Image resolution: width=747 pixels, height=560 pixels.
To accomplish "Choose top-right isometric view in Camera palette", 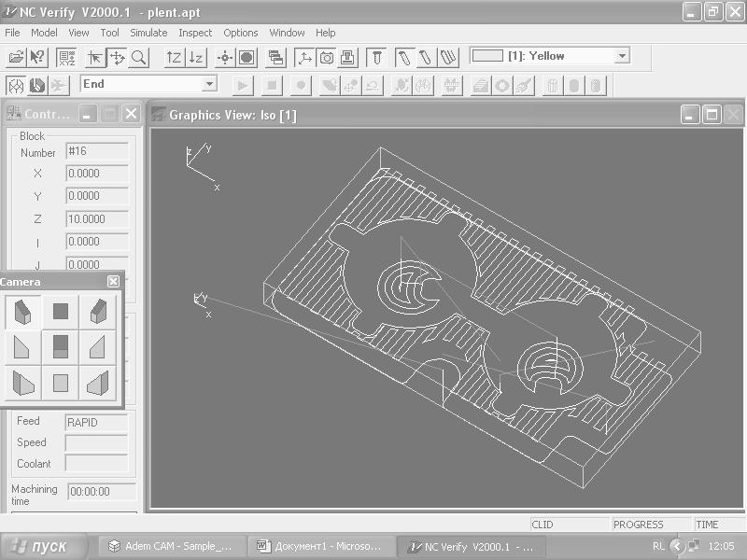I will point(98,312).
